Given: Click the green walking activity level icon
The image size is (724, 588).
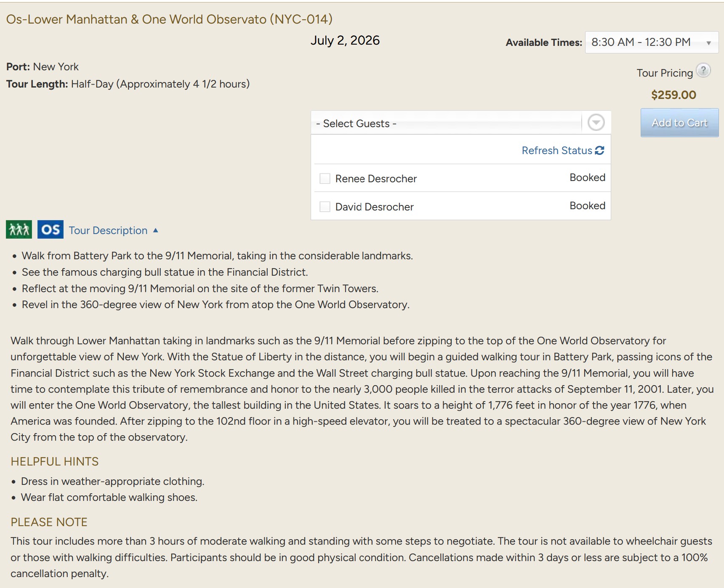Looking at the screenshot, I should pyautogui.click(x=19, y=229).
